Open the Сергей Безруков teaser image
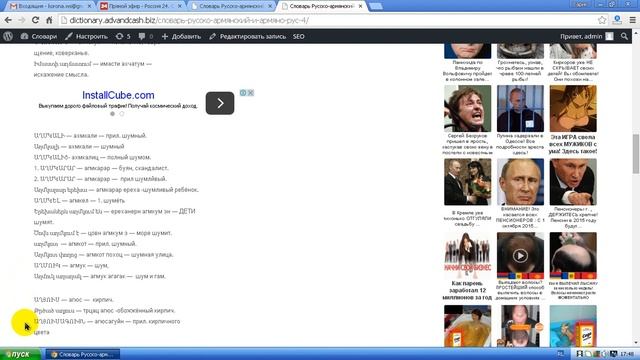 point(468,108)
